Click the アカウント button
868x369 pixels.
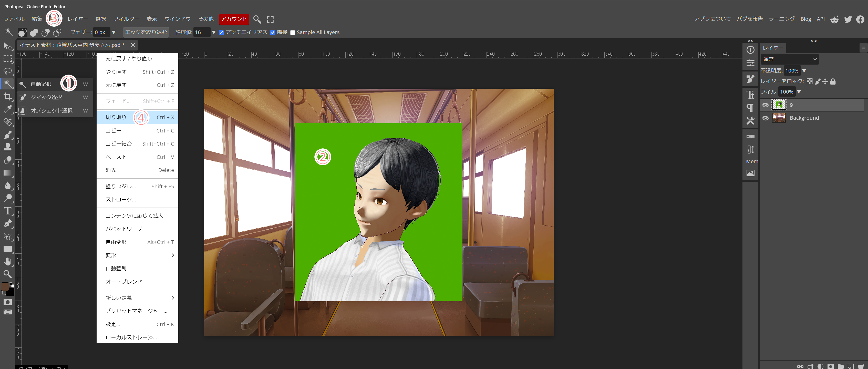234,19
